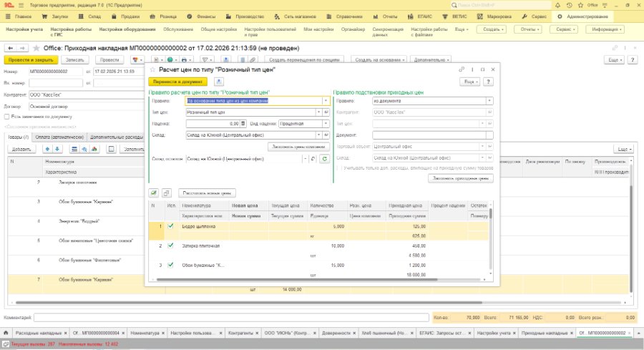Open the Создать на основании dropdown
Image resolution: width=644 pixels, height=350 pixels.
tap(380, 60)
